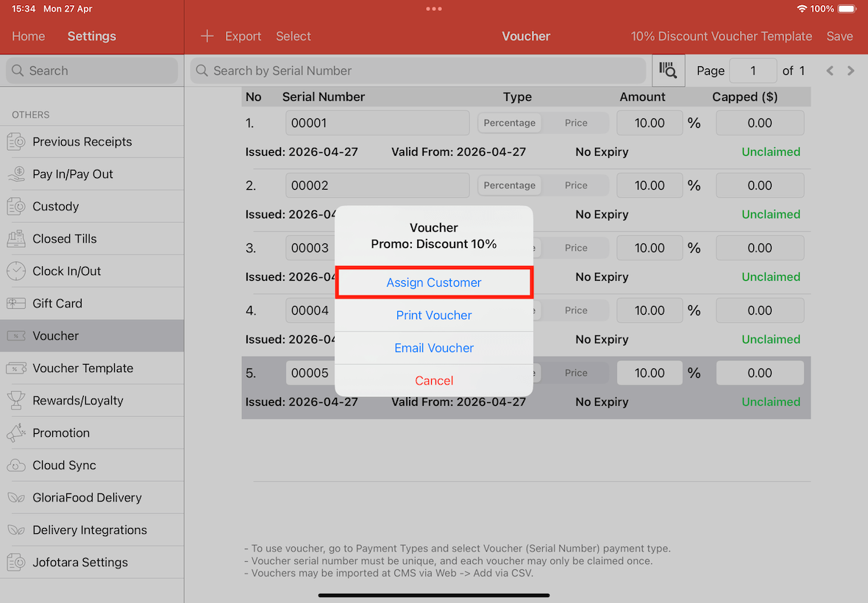Click the GloriaFood Delivery leaf icon

pos(16,498)
